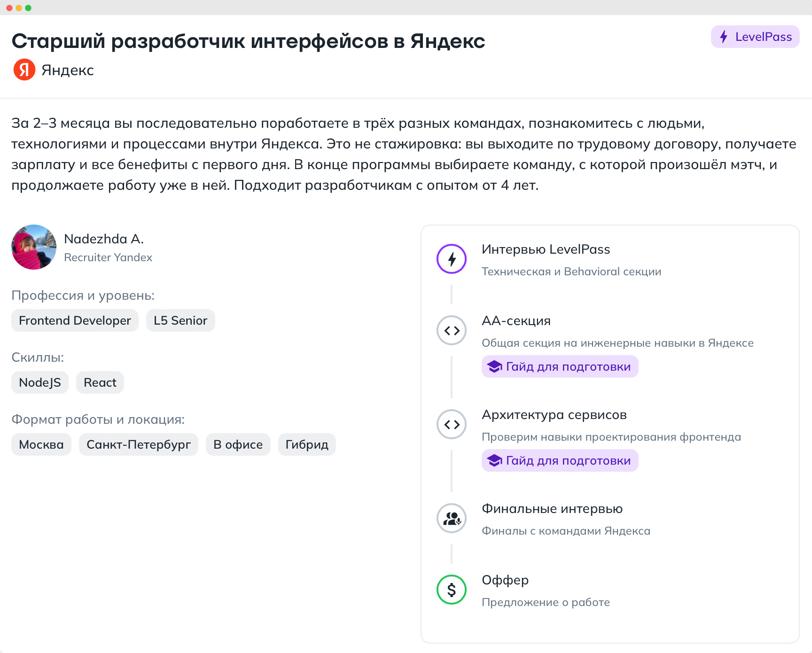Open Гайд для подготовки under AA-секция
The height and width of the screenshot is (653, 812).
(x=560, y=366)
